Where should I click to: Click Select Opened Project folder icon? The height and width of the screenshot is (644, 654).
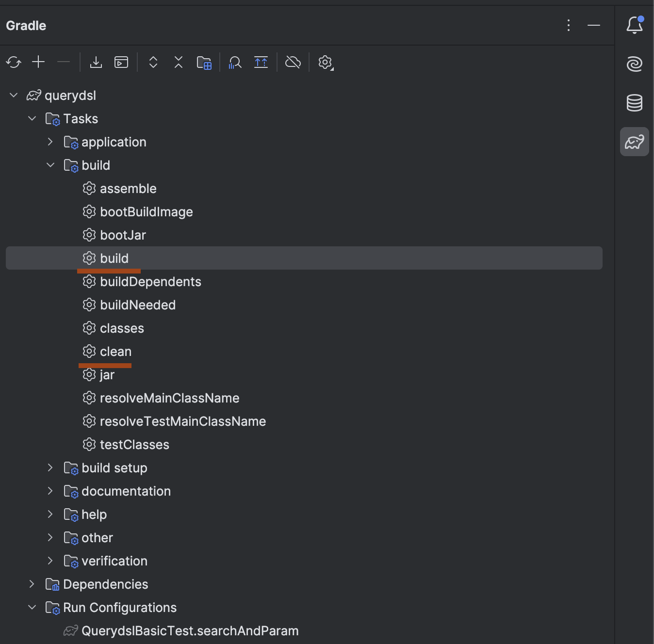click(204, 63)
